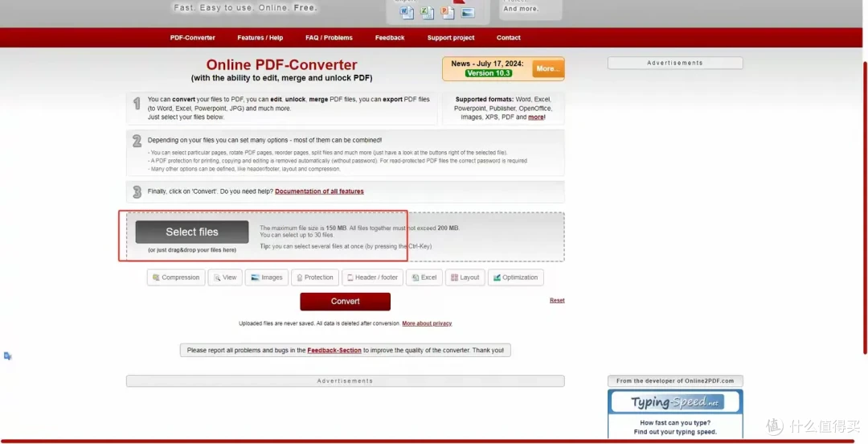Open the Support project page
Viewport: 868px width, 444px height.
click(451, 38)
